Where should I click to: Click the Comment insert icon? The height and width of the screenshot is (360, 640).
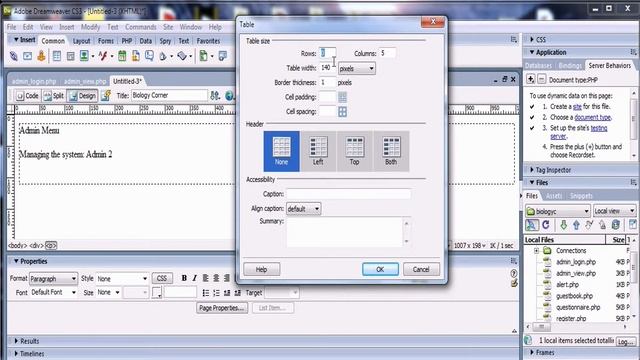149,56
